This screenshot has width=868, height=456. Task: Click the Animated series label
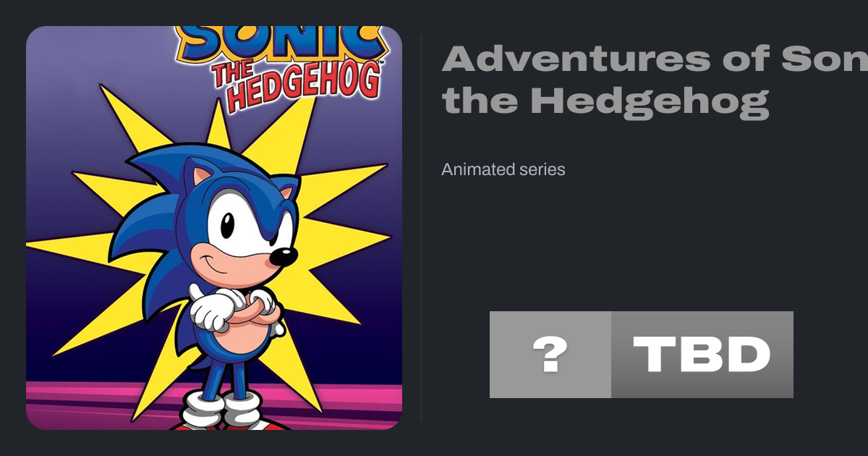(503, 169)
